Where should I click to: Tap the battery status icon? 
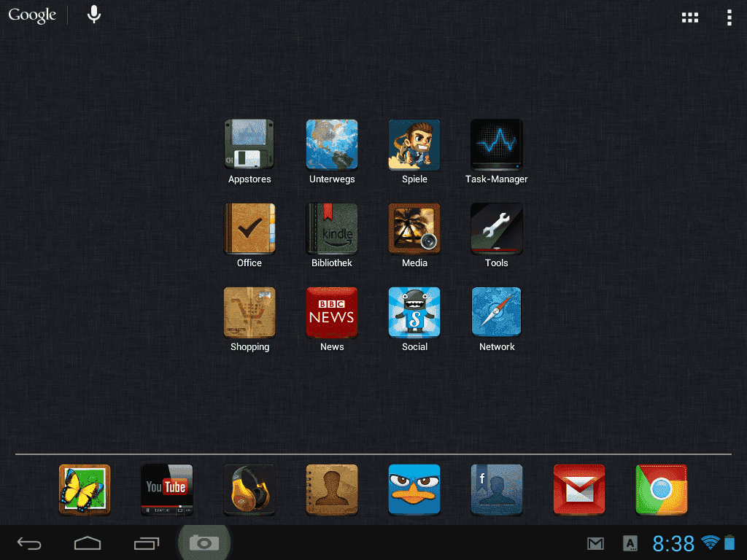pos(729,542)
